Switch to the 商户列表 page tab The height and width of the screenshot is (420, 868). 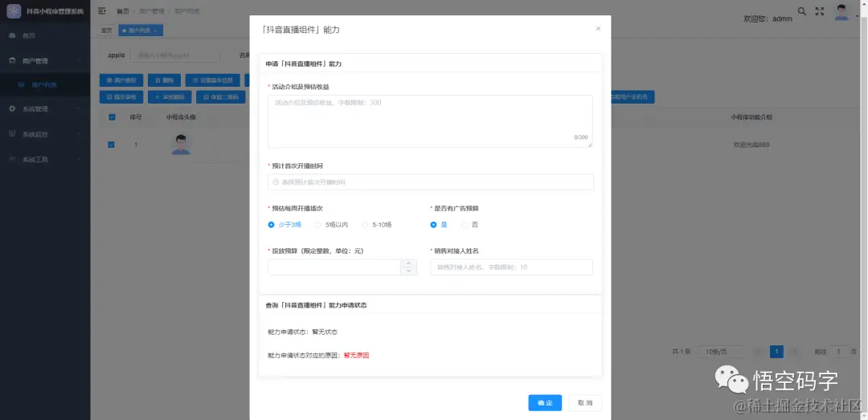pyautogui.click(x=140, y=31)
